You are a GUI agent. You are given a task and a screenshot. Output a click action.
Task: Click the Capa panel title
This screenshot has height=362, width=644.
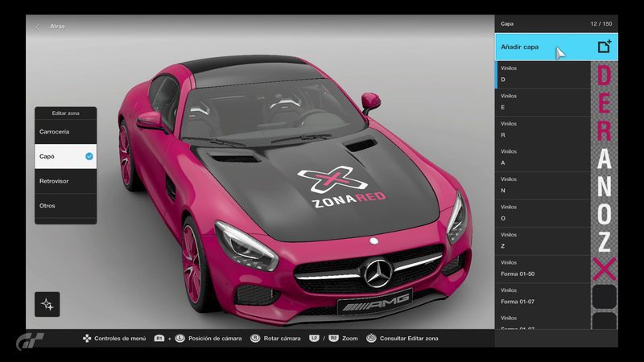tap(507, 24)
